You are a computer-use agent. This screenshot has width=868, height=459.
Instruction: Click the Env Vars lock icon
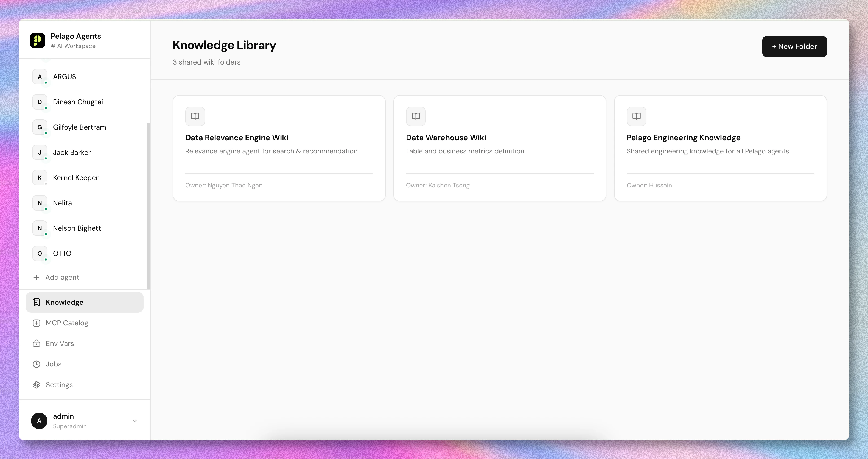37,343
